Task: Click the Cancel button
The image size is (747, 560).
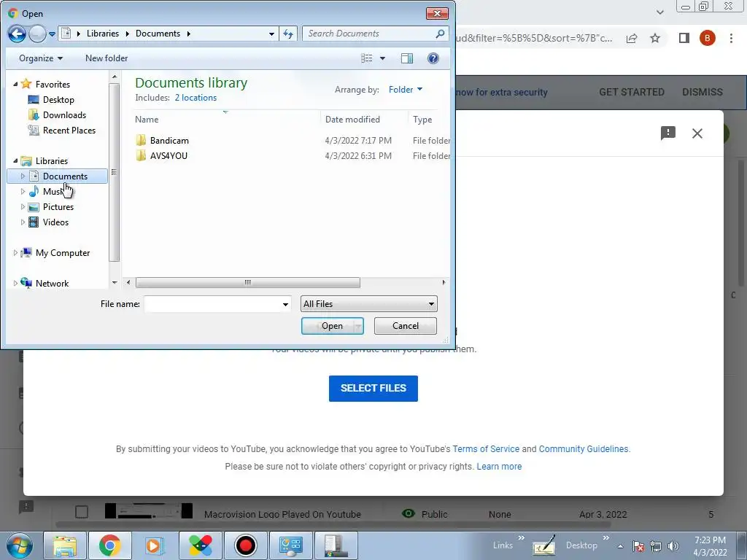Action: click(x=406, y=326)
